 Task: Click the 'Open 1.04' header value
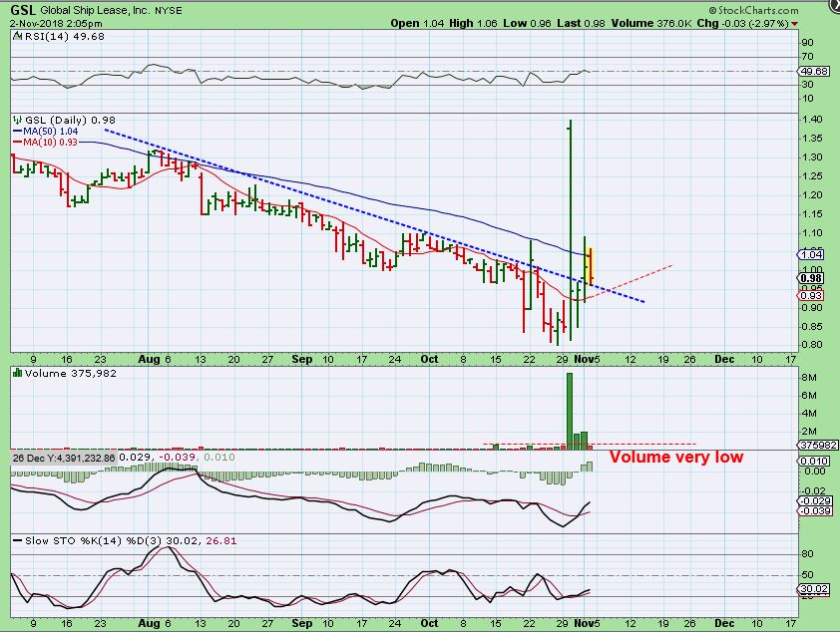pyautogui.click(x=417, y=24)
